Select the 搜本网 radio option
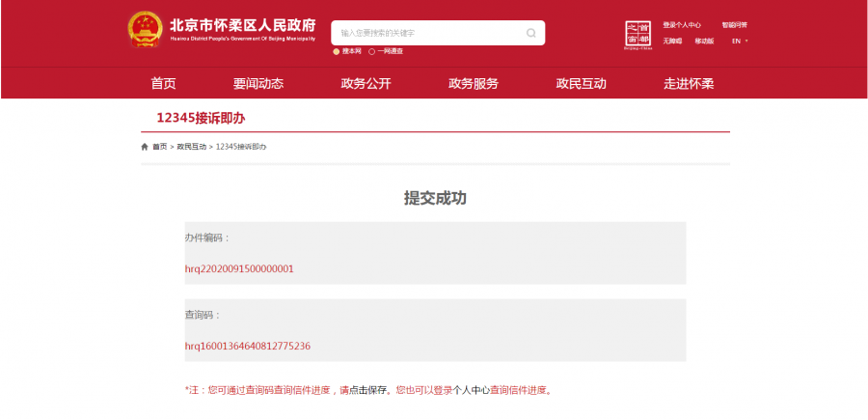Screen dimensions: 868x420 (x=337, y=51)
